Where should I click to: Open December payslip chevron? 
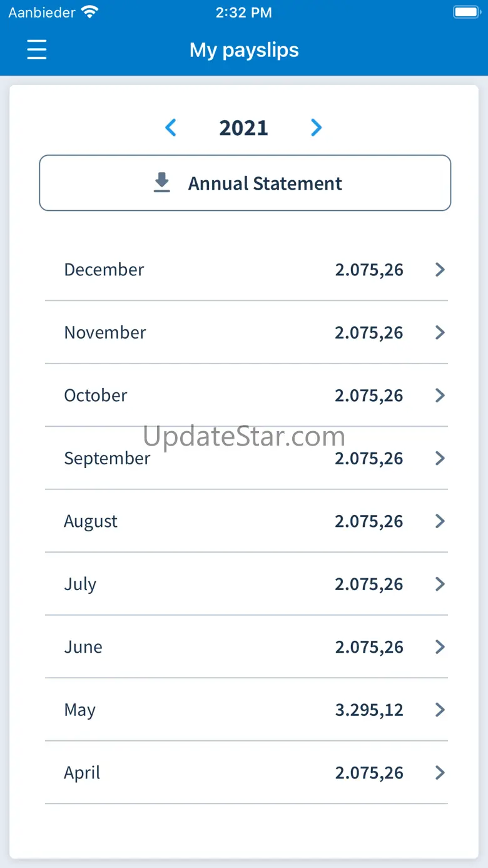click(x=440, y=270)
